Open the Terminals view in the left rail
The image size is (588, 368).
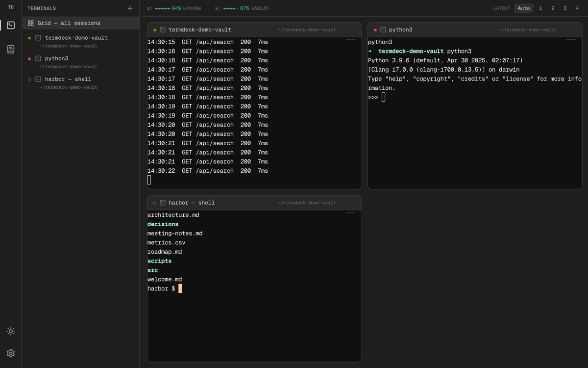pos(11,25)
